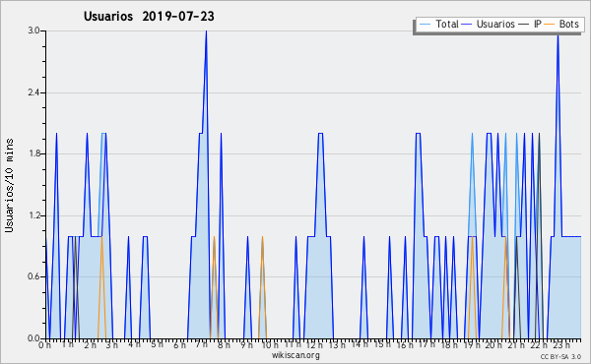
Task: Click the '1.8' y-axis value
Action: [x=33, y=153]
